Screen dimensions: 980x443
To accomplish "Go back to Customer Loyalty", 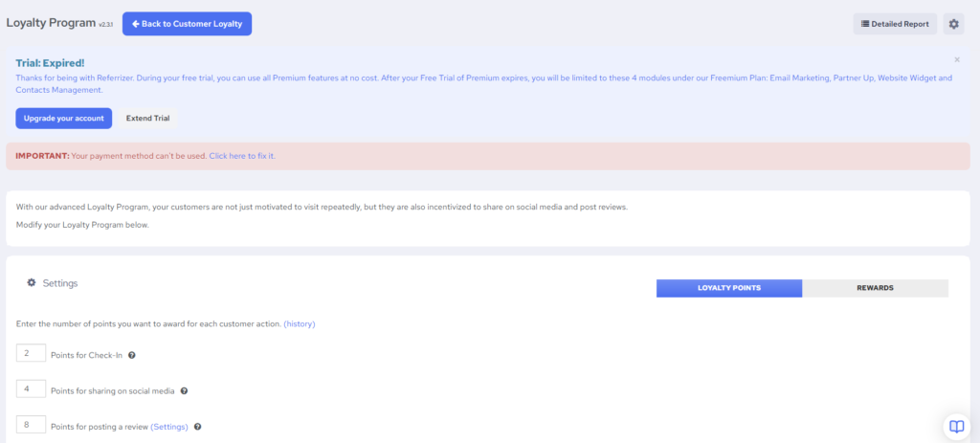I will tap(187, 24).
